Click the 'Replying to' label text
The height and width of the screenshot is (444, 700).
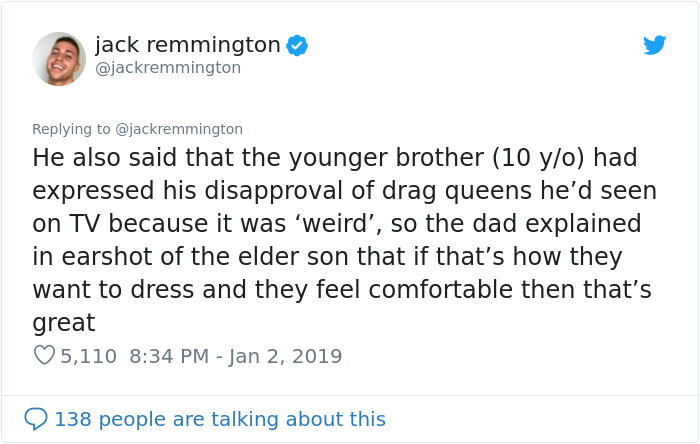pyautogui.click(x=72, y=129)
